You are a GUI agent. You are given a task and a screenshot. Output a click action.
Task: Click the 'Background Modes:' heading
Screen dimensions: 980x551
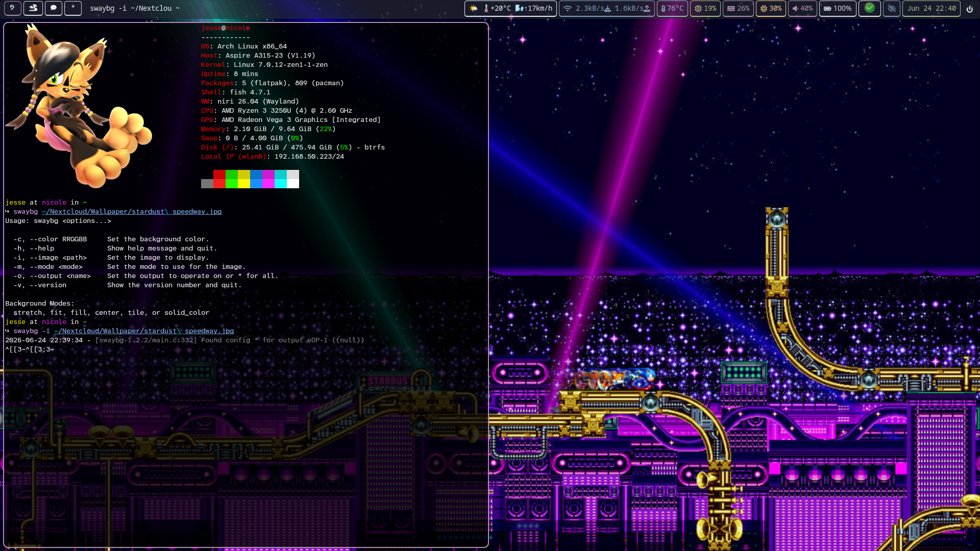40,304
